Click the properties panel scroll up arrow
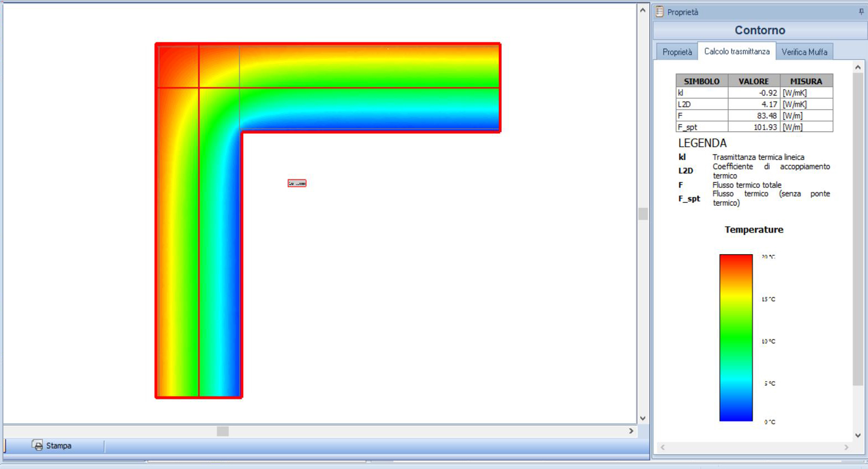Viewport: 868px width, 469px height. pyautogui.click(x=858, y=67)
